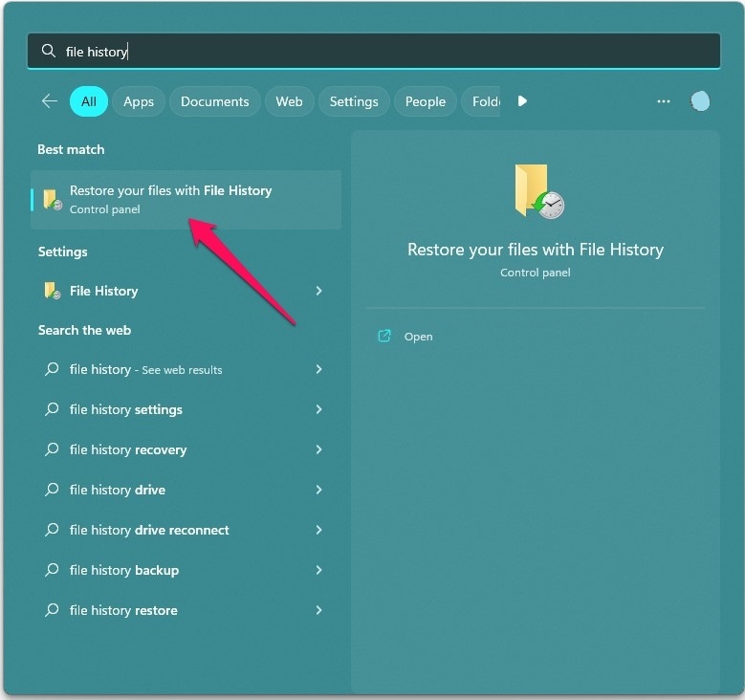Switch to the Apps filter tab
745x700 pixels.
tap(139, 101)
